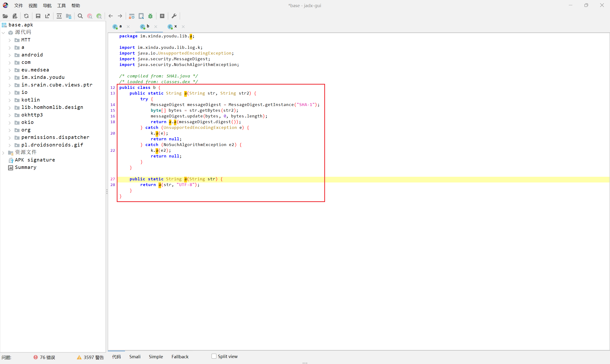Expand the kotlin package chevron

click(x=10, y=100)
